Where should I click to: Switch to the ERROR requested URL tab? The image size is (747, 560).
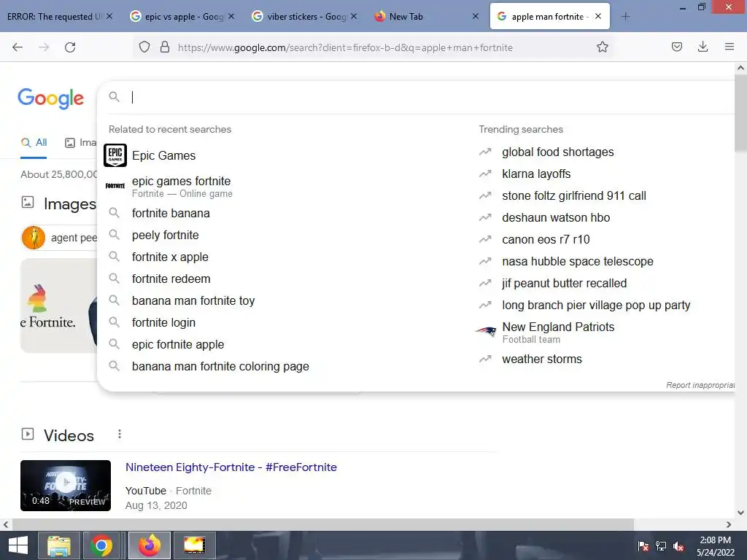(60, 16)
